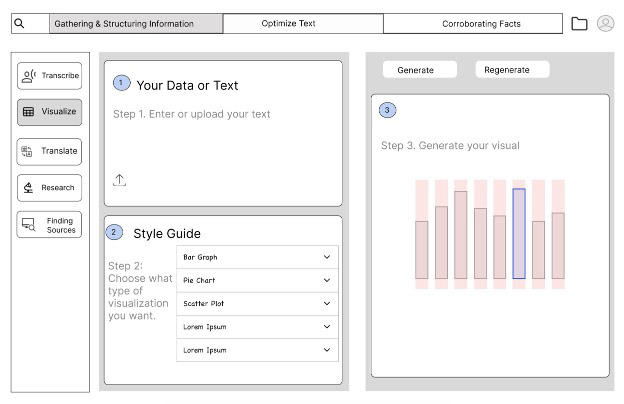Select Gathering & Structuring Information tab
This screenshot has width=624, height=404.
click(x=136, y=23)
